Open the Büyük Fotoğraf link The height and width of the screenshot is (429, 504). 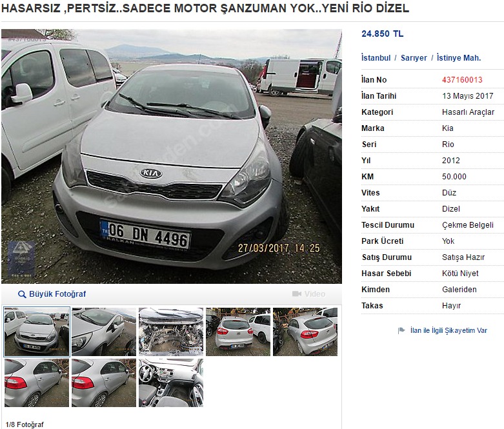[x=57, y=294]
